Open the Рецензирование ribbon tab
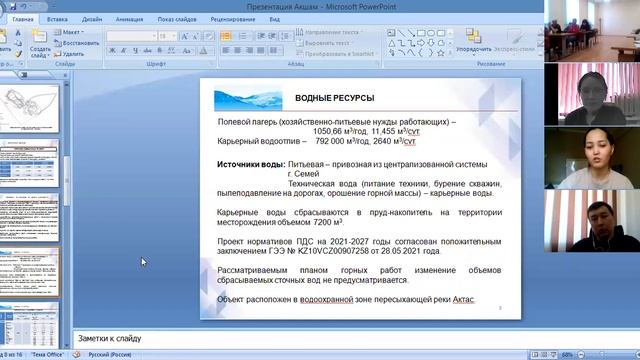 click(x=233, y=19)
